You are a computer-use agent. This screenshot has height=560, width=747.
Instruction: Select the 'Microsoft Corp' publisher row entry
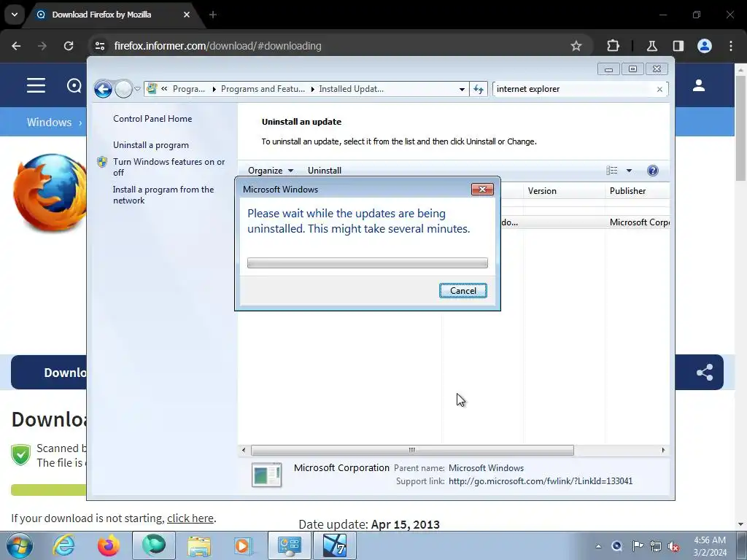pyautogui.click(x=639, y=222)
